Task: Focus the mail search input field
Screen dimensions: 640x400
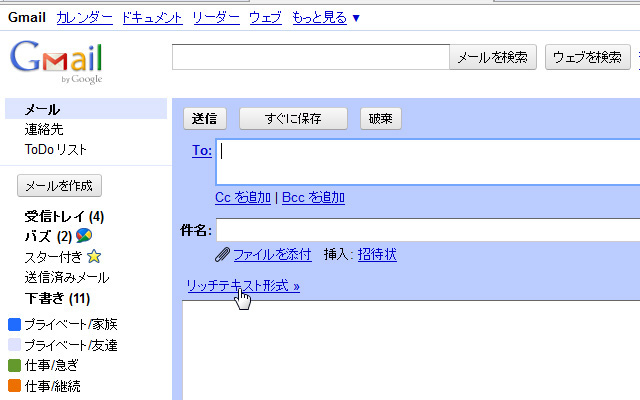Action: tap(311, 57)
